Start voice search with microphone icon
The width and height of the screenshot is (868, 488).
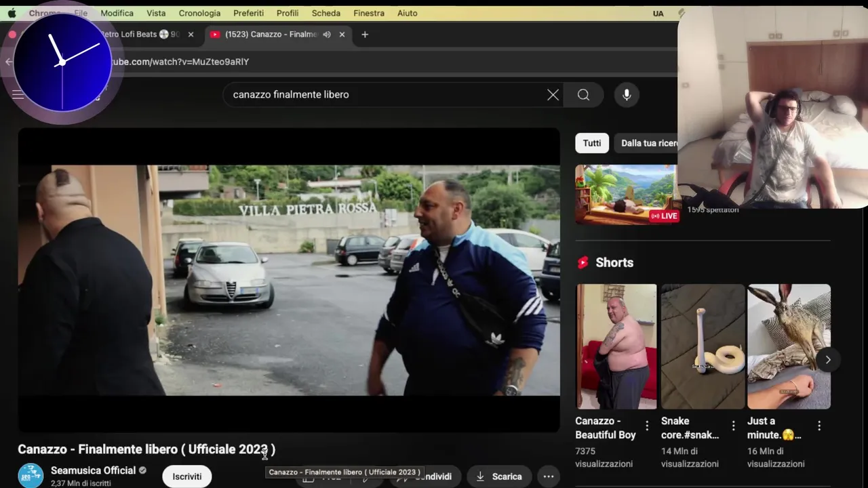(627, 95)
